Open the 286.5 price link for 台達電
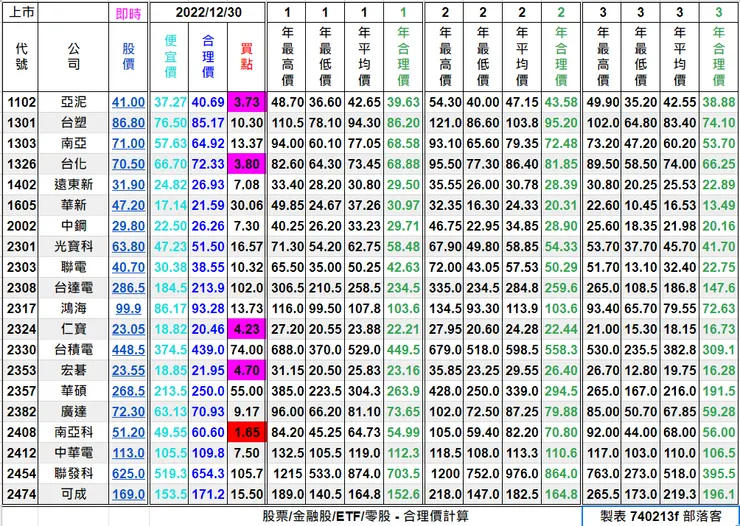Viewport: 740px width, 526px height. point(128,288)
